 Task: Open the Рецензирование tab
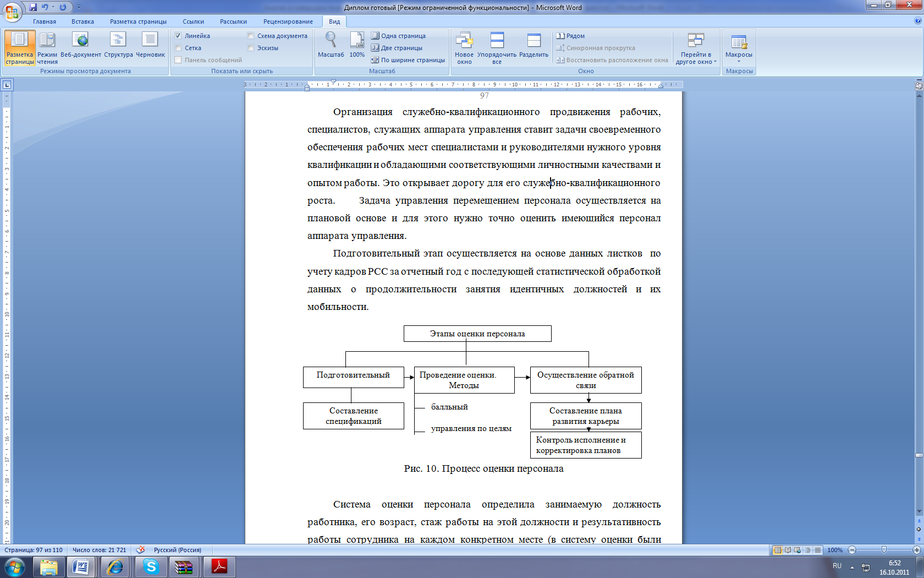pos(288,21)
